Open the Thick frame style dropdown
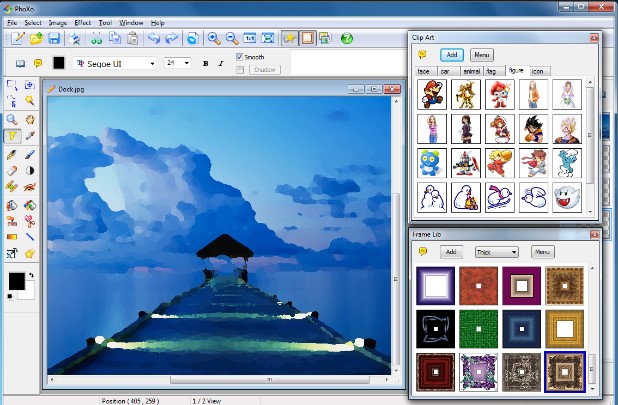The image size is (618, 405). [496, 252]
